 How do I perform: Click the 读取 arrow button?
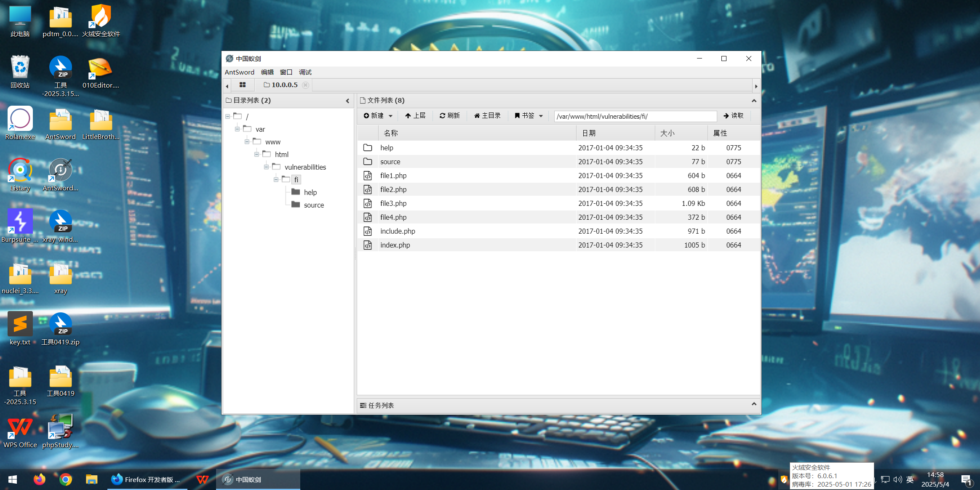pyautogui.click(x=733, y=116)
